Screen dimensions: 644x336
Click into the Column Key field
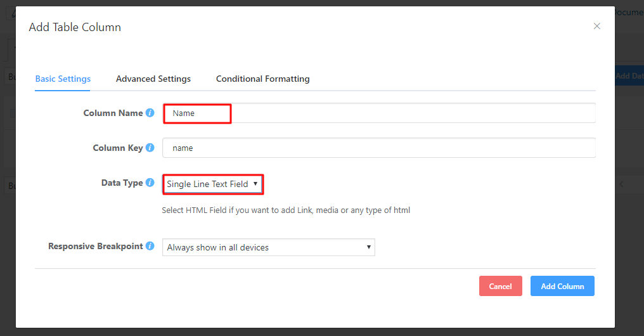pos(378,148)
